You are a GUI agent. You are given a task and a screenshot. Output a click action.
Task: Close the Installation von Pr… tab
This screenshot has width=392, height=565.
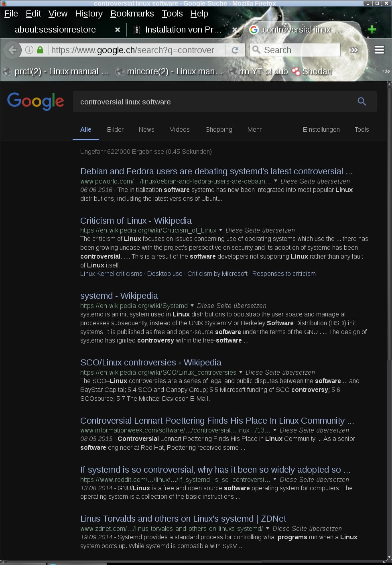(x=235, y=30)
